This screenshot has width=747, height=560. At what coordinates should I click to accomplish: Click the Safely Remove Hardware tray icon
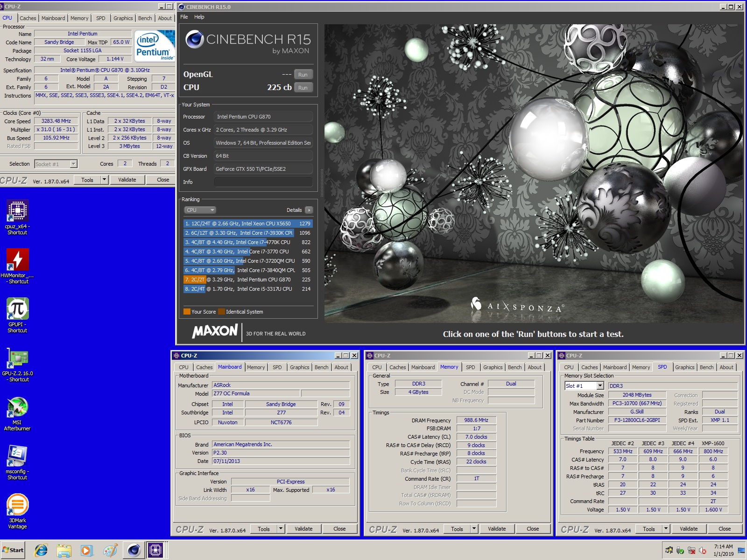680,551
